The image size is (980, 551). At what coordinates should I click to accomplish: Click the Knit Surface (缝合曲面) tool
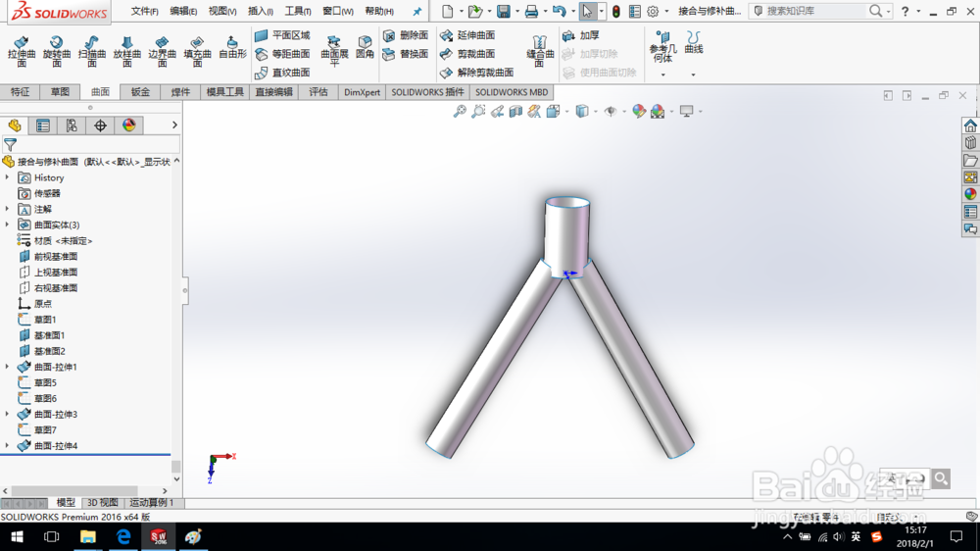pyautogui.click(x=540, y=51)
